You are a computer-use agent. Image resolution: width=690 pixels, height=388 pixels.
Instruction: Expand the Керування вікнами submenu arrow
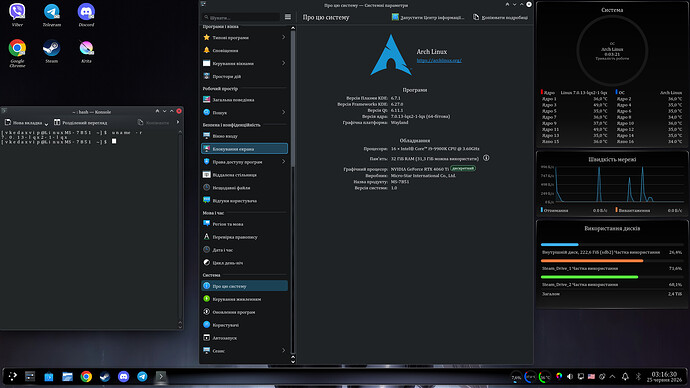click(283, 63)
